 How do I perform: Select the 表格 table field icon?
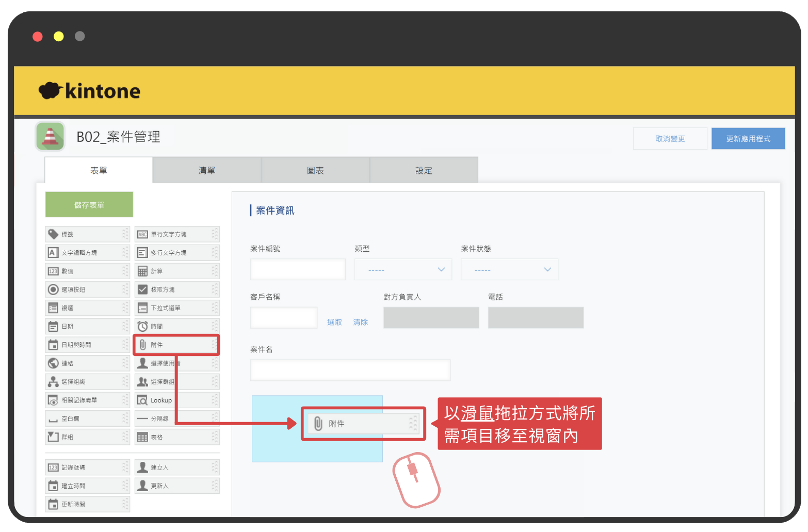tap(142, 437)
